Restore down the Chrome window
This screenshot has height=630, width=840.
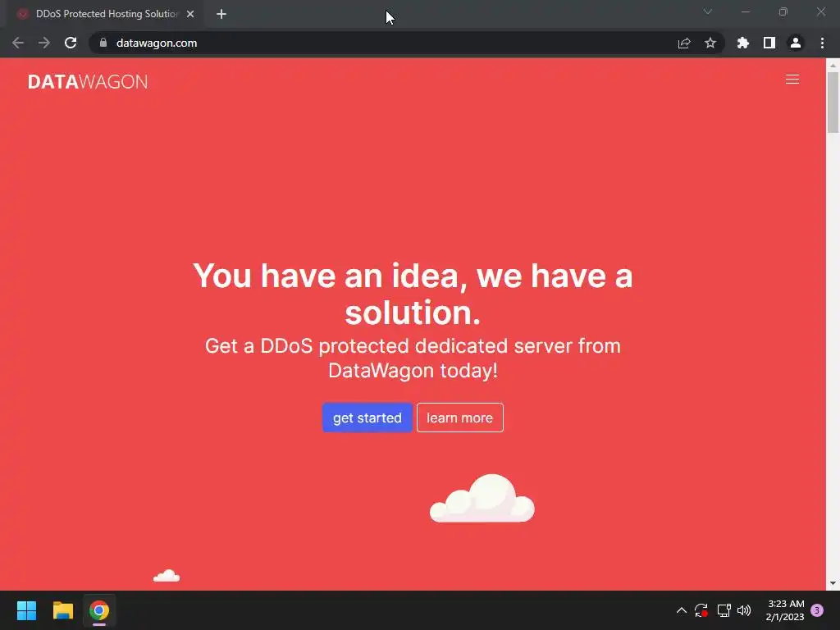click(x=783, y=11)
